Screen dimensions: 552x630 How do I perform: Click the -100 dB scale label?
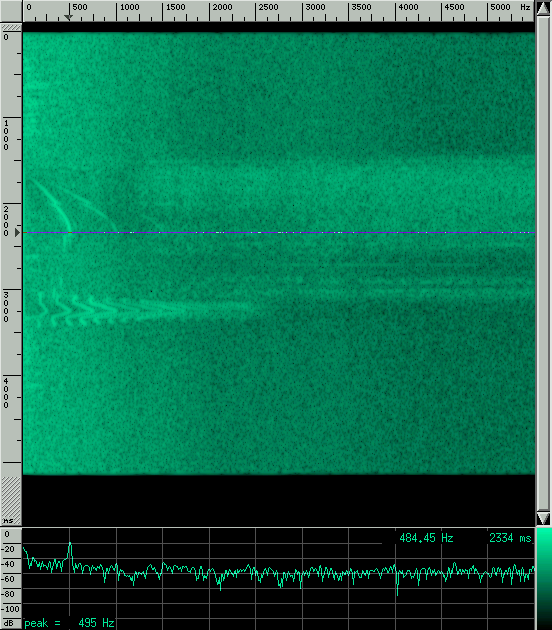tap(10, 609)
